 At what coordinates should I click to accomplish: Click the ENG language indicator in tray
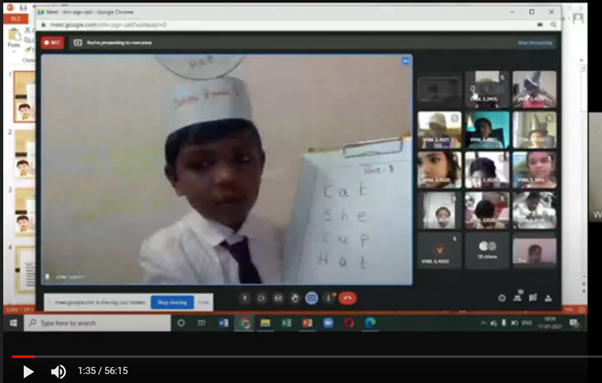tap(527, 323)
